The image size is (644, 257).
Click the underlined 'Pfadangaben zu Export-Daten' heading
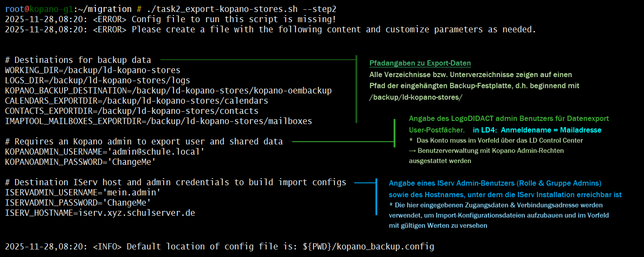click(420, 63)
